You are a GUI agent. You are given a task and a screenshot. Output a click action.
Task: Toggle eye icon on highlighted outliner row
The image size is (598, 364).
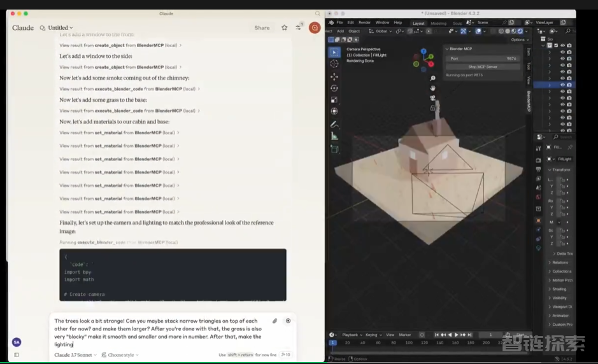[x=562, y=85]
